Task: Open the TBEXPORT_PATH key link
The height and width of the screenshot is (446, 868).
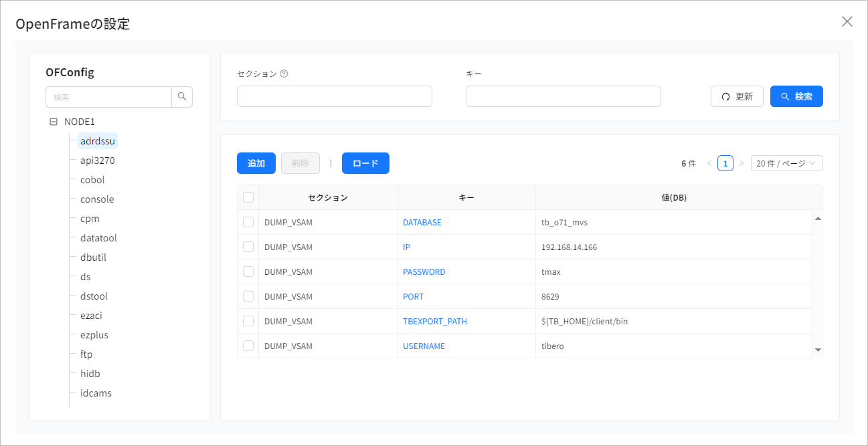Action: 434,321
